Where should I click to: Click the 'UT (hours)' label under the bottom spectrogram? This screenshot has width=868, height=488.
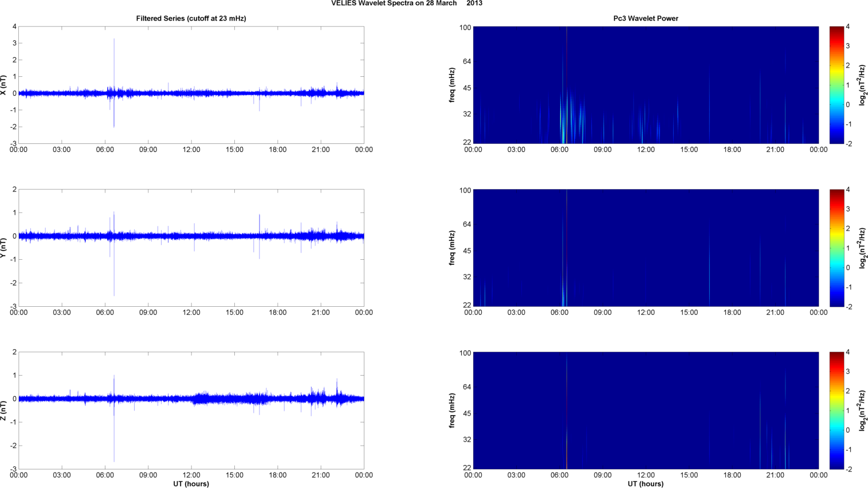646,483
